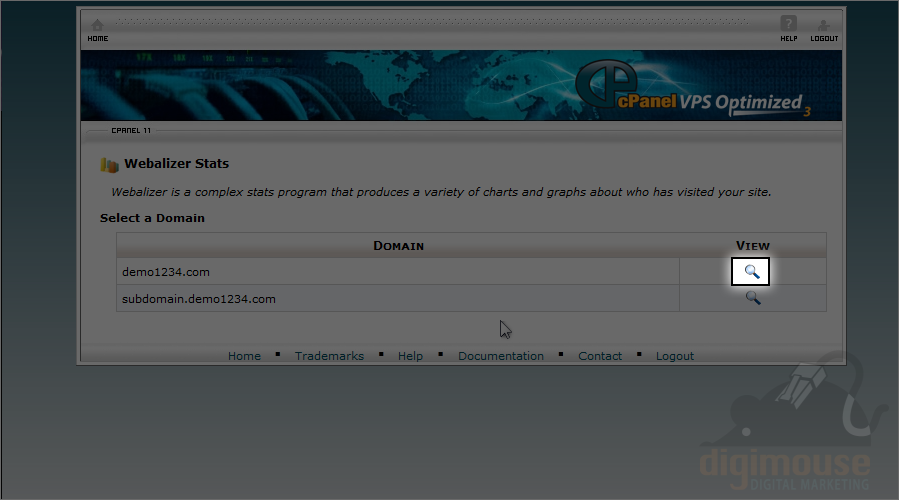This screenshot has width=899, height=500.
Task: Click the View column header
Action: tap(753, 245)
